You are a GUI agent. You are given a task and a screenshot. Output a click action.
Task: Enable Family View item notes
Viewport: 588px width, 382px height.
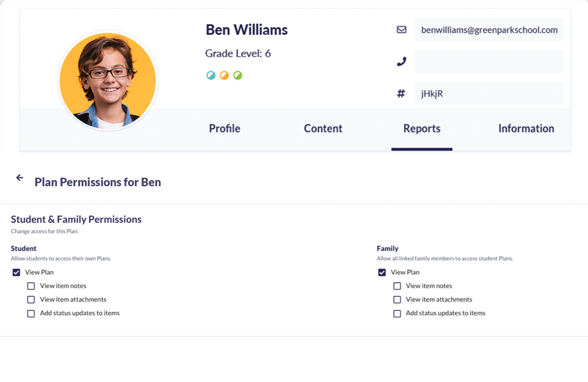click(x=397, y=286)
